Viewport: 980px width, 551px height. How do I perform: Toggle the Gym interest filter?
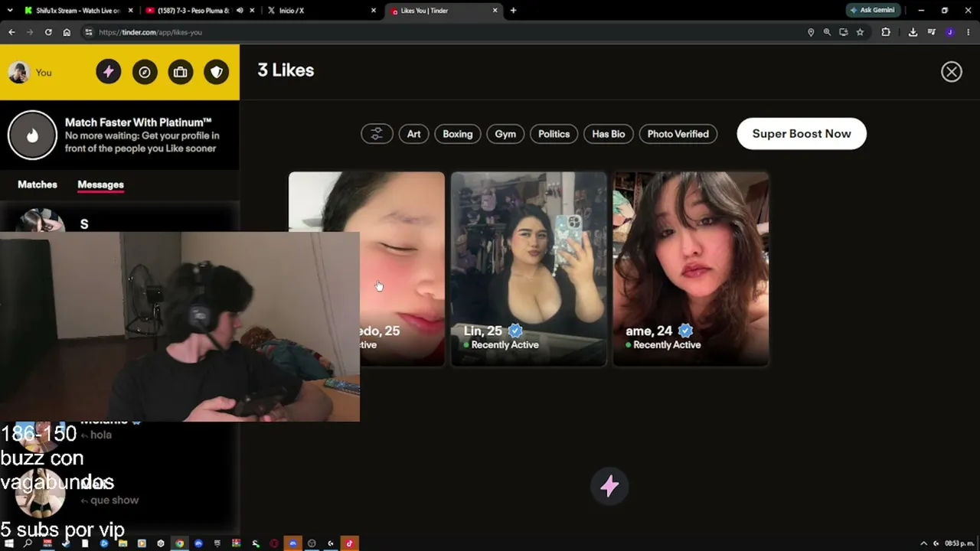click(505, 134)
